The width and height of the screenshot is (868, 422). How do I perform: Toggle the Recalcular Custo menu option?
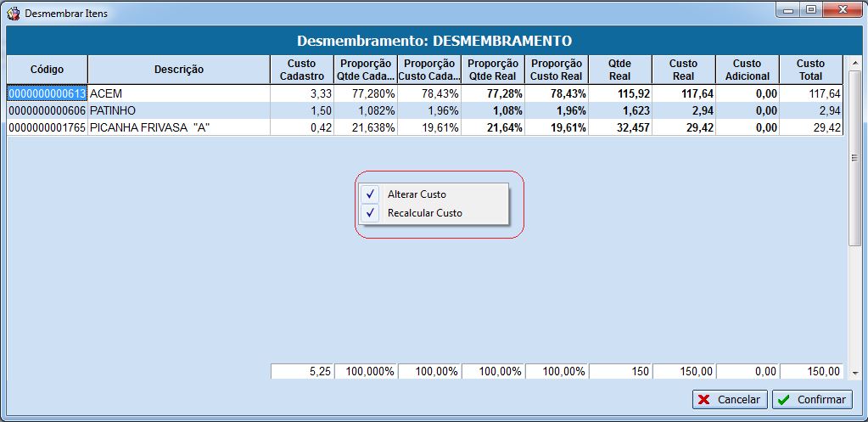(434, 212)
